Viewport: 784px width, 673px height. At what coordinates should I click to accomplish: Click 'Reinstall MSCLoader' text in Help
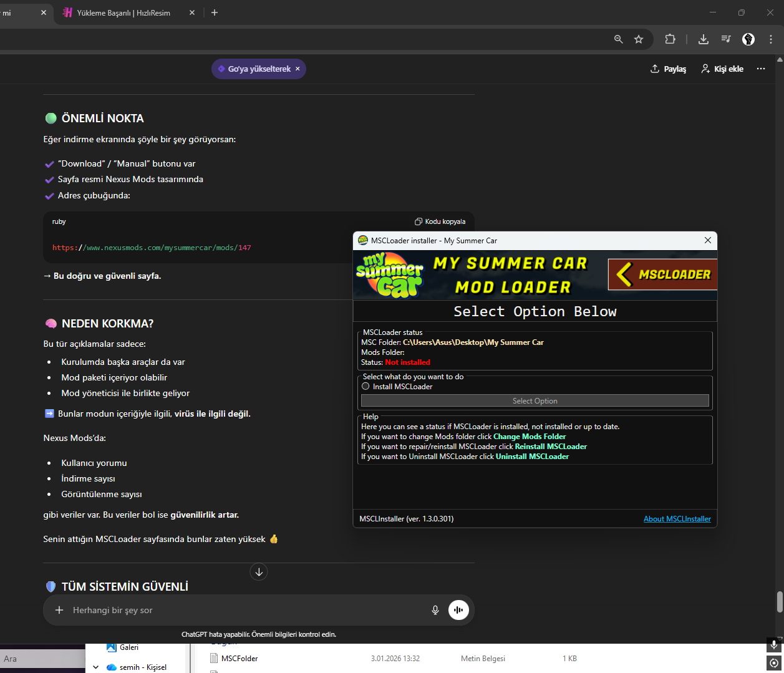[551, 447]
